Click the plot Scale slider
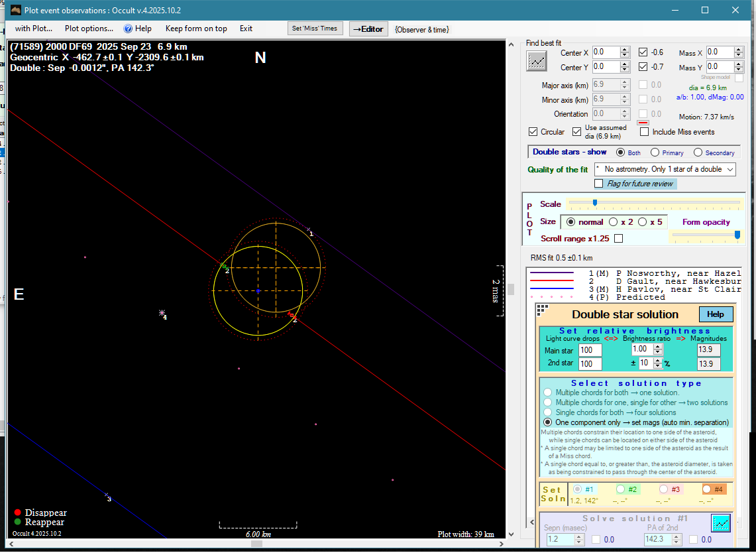Image resolution: width=756 pixels, height=553 pixels. coord(595,203)
